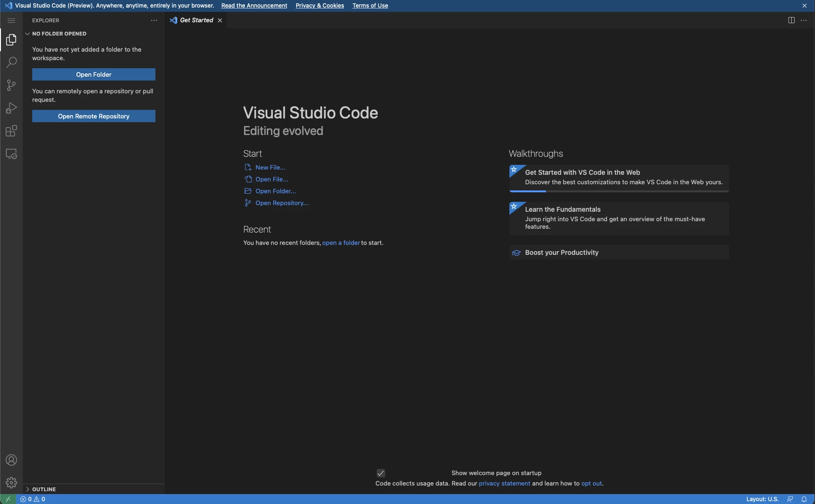Click the Open Folder icon under Start
The width and height of the screenshot is (815, 504).
tap(248, 191)
